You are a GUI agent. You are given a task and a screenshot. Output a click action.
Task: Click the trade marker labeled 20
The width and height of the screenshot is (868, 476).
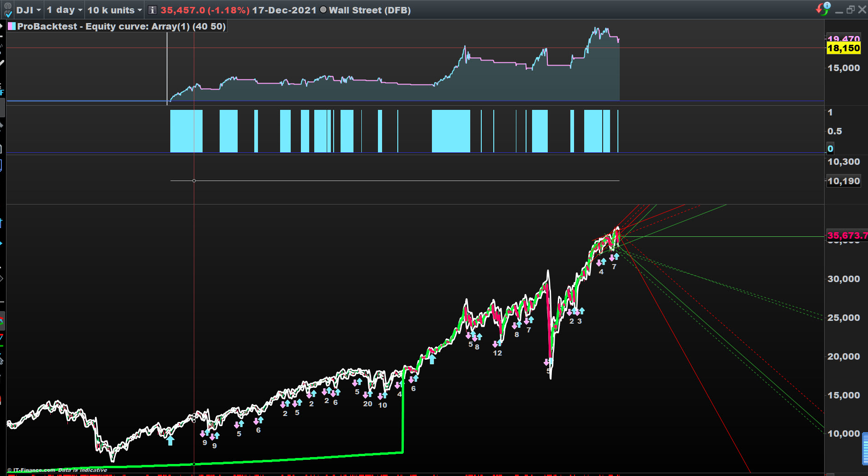click(x=367, y=404)
